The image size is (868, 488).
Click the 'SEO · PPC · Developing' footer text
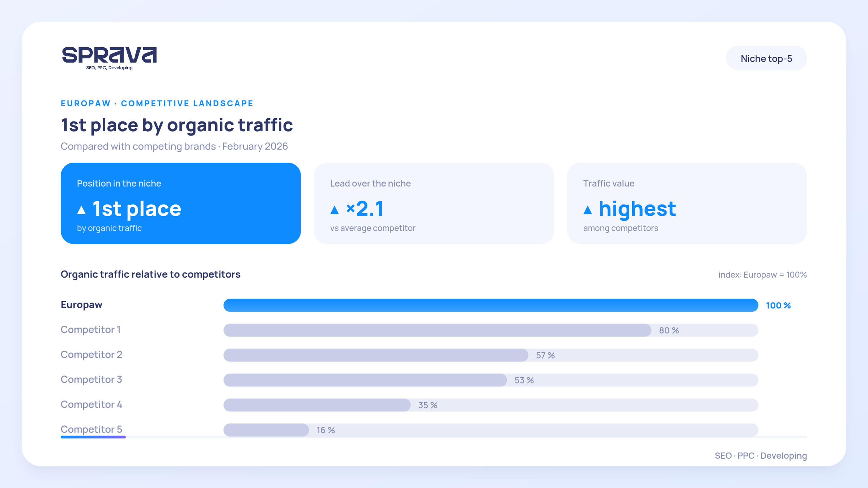click(x=761, y=456)
